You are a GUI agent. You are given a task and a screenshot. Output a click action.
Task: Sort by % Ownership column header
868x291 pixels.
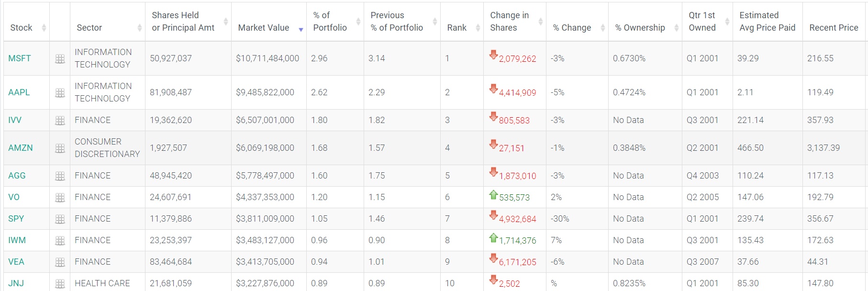coord(640,28)
